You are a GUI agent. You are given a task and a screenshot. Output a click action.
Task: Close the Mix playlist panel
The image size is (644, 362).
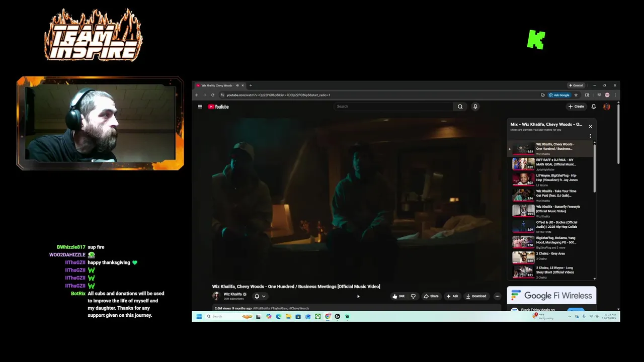(591, 126)
